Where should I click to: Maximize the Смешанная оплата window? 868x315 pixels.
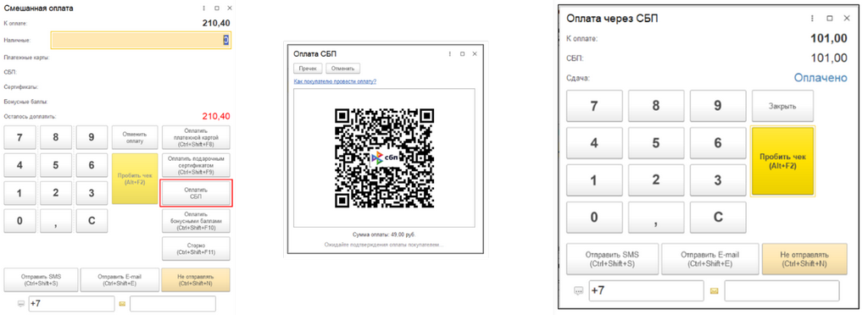pyautogui.click(x=217, y=8)
